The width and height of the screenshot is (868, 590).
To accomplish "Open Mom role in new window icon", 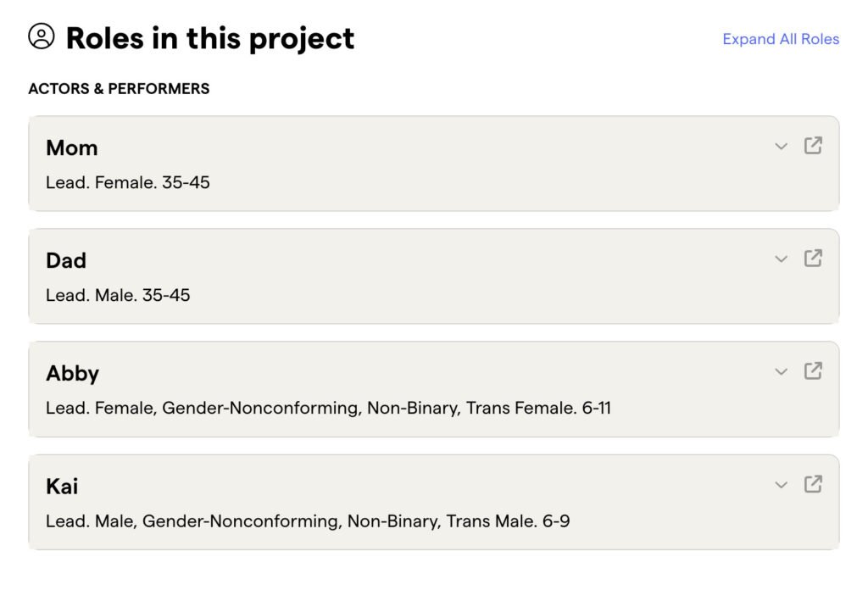I will coord(813,146).
